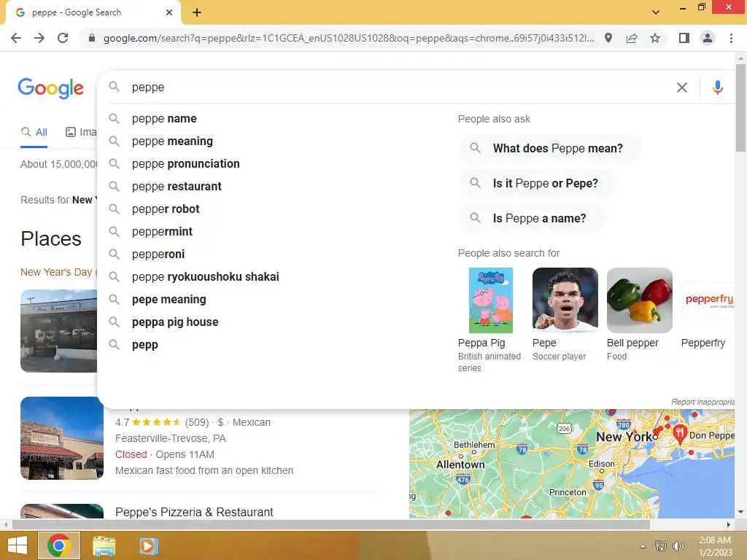The height and width of the screenshot is (560, 747).
Task: Click 'Is it Peppe or Pepe?' question
Action: pyautogui.click(x=538, y=183)
